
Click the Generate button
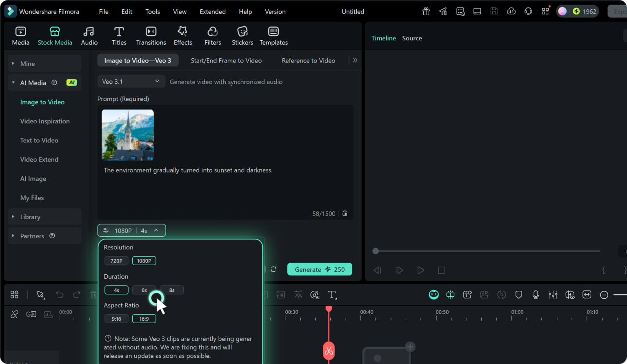click(320, 269)
